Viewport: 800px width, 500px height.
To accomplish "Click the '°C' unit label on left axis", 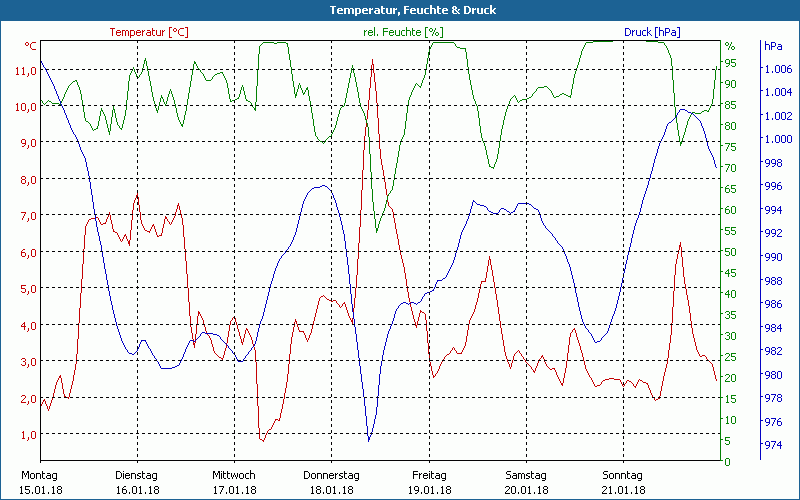I will pos(30,46).
